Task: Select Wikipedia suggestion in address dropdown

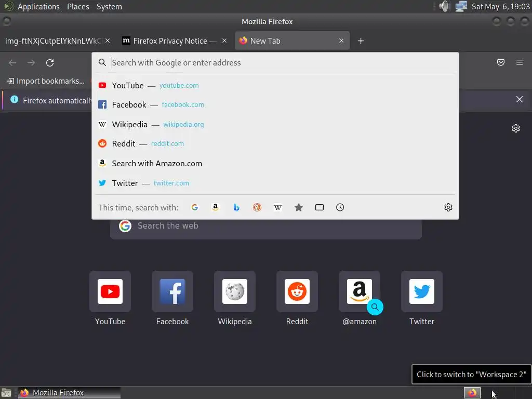Action: pyautogui.click(x=275, y=125)
